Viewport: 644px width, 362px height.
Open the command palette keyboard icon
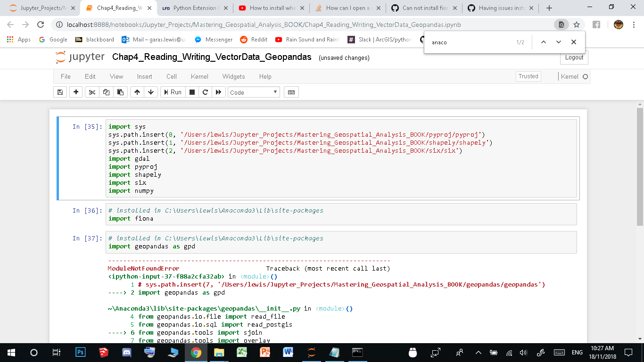coord(291,92)
